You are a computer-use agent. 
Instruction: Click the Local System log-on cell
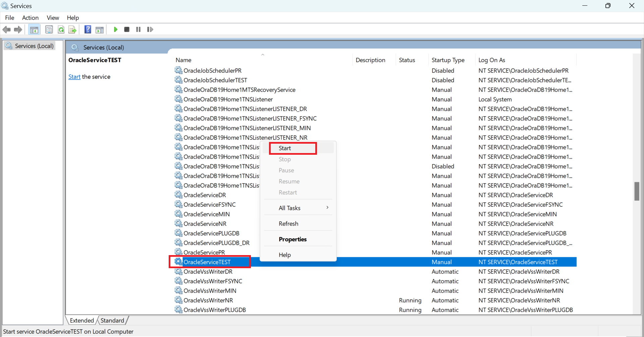pyautogui.click(x=495, y=99)
